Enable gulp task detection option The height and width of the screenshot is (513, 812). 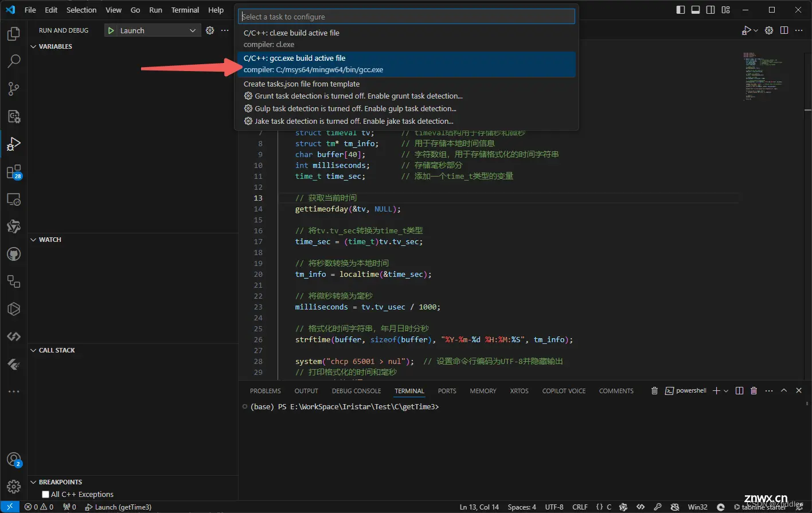[407, 109]
